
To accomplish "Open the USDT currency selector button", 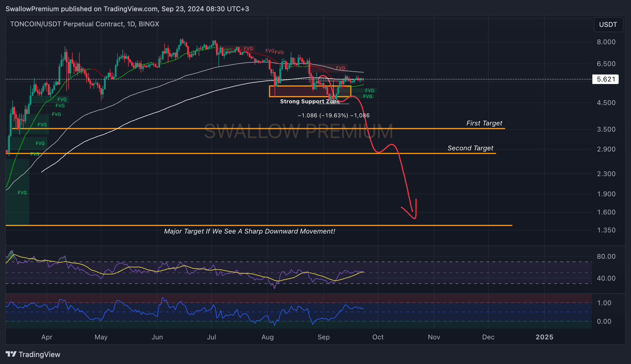I will point(608,25).
